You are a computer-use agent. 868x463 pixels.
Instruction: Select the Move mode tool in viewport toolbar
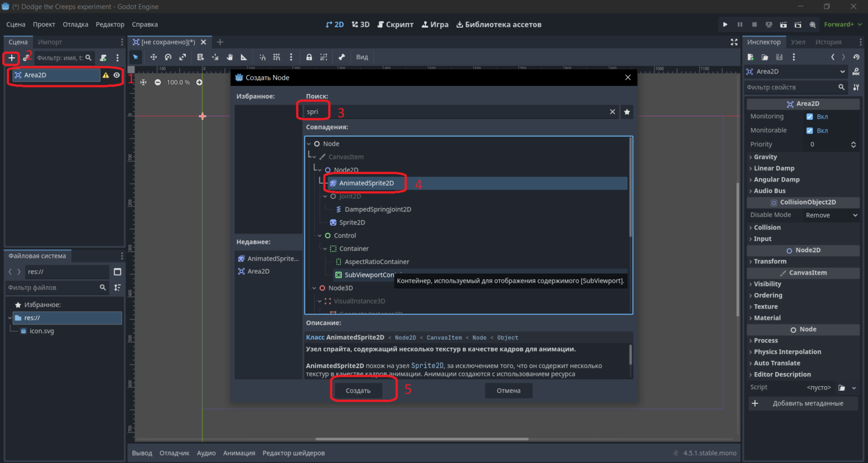pos(153,57)
